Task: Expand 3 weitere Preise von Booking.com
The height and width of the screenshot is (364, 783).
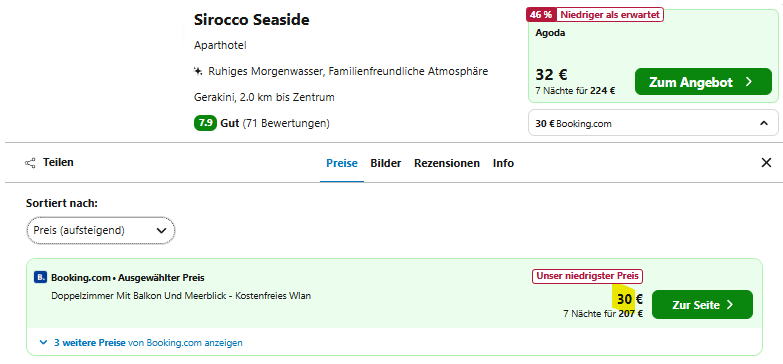Action: pos(141,343)
